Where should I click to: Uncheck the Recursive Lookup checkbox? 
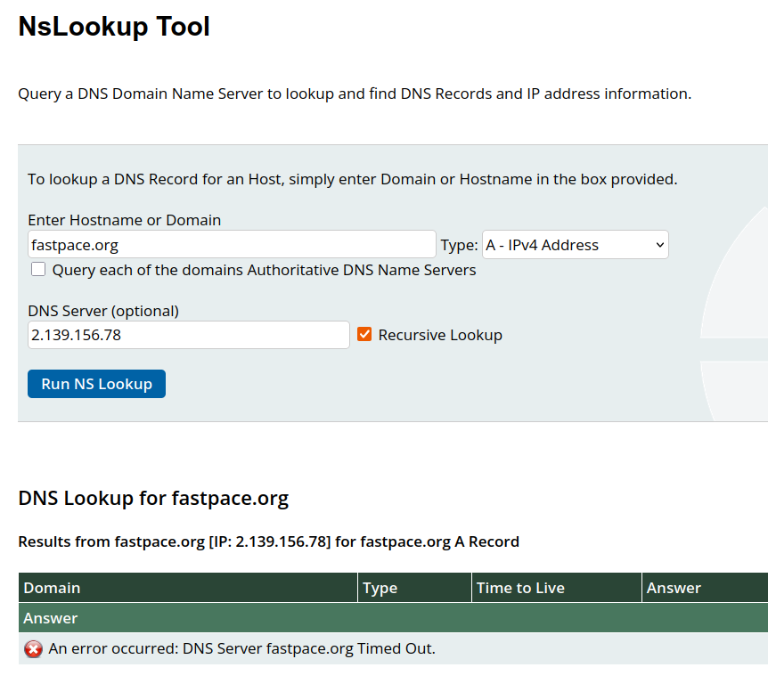point(364,335)
